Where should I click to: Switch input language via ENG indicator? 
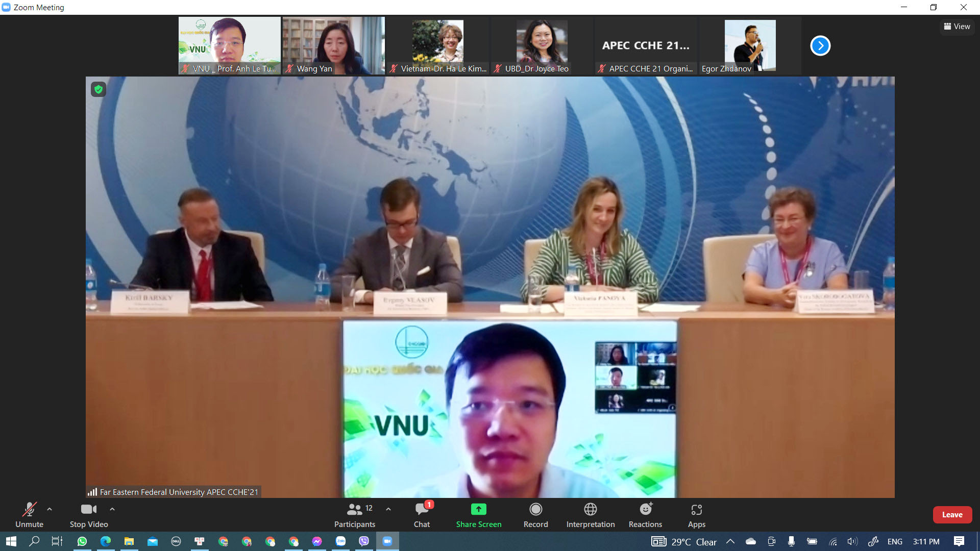click(x=895, y=541)
